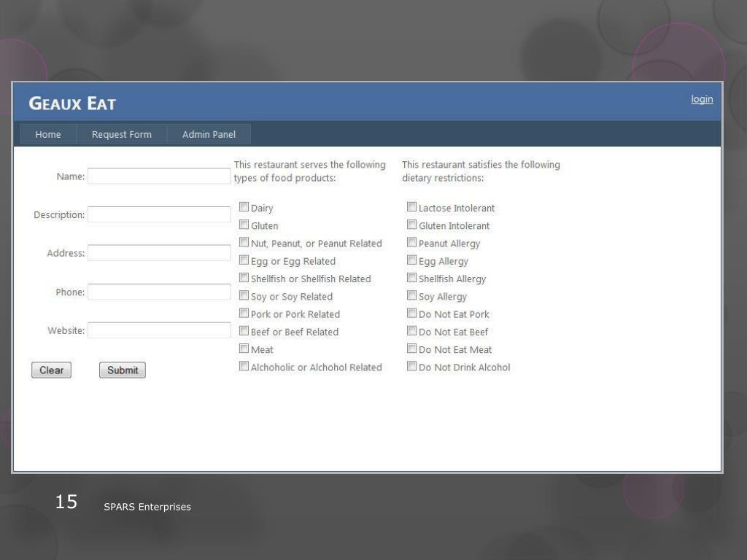Check the Lactose Intolerant checkbox
Screen dimensions: 747x560
click(x=411, y=207)
